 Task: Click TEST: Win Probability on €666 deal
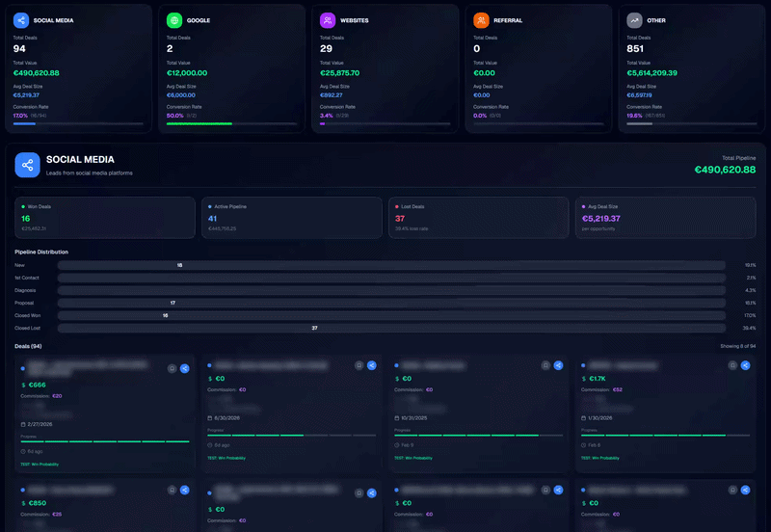[40, 464]
